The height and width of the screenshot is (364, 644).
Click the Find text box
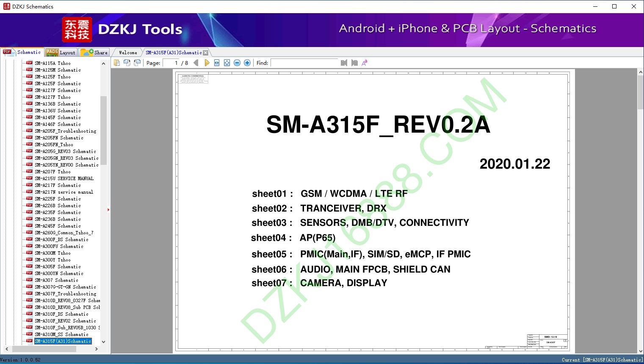[x=304, y=63]
